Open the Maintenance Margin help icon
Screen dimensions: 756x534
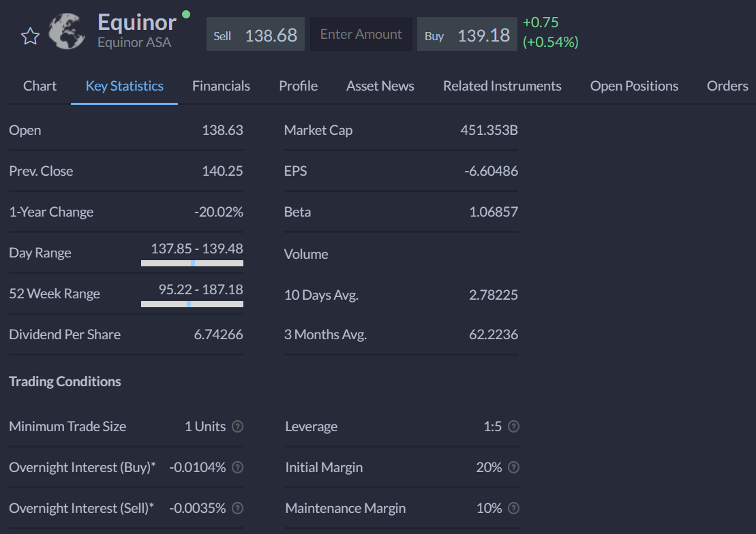pos(513,508)
